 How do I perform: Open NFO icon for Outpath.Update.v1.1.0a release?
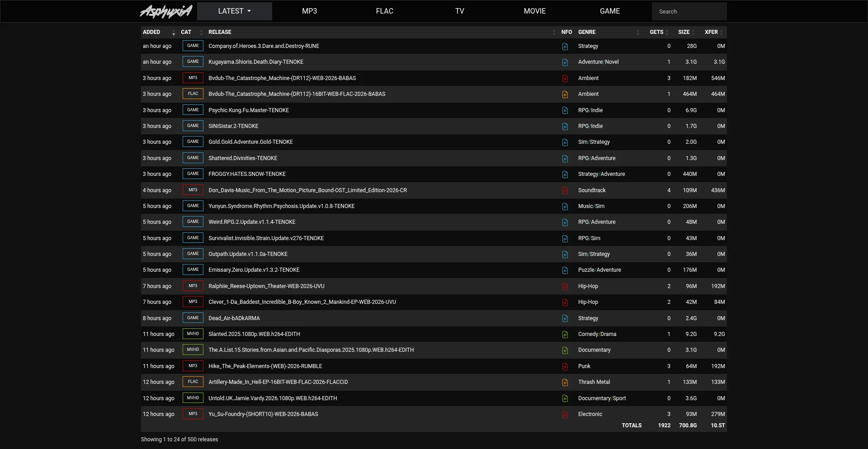565,255
